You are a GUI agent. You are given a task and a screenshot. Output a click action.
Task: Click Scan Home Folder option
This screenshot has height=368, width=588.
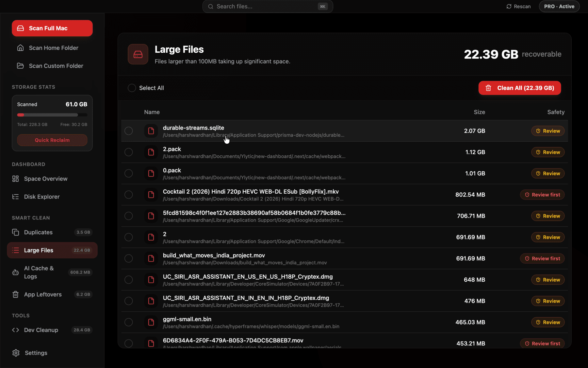click(x=52, y=48)
